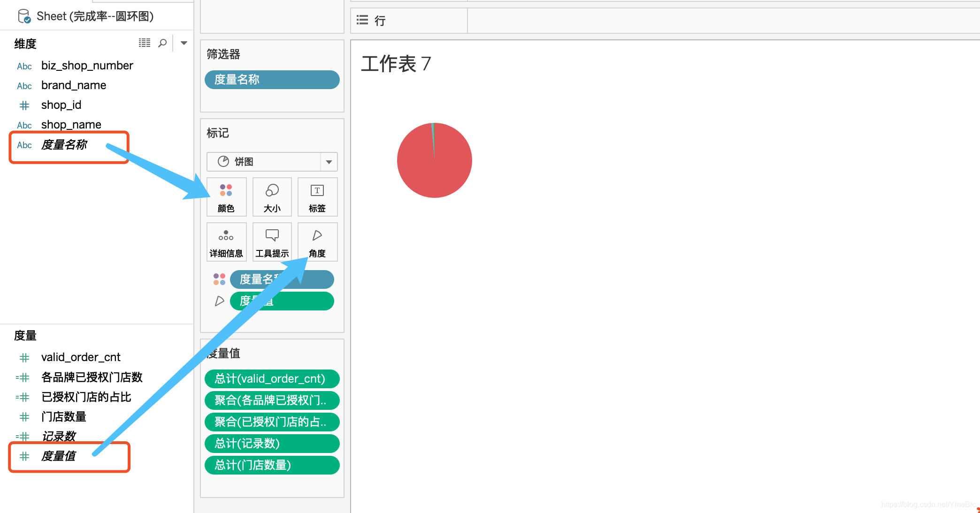
Task: Click the angle icon beside 度量值 pill
Action: point(219,301)
